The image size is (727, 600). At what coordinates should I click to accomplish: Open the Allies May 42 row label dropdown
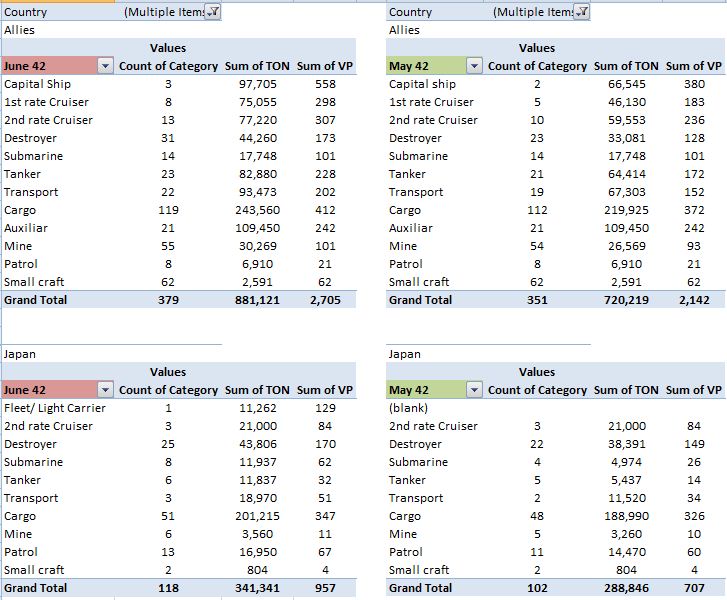[474, 66]
